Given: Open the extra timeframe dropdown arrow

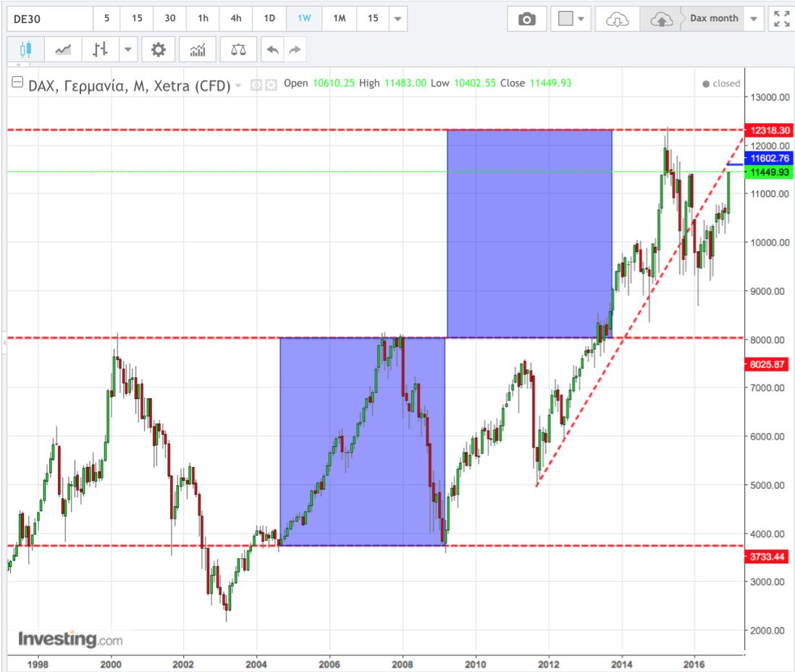Looking at the screenshot, I should 397,19.
